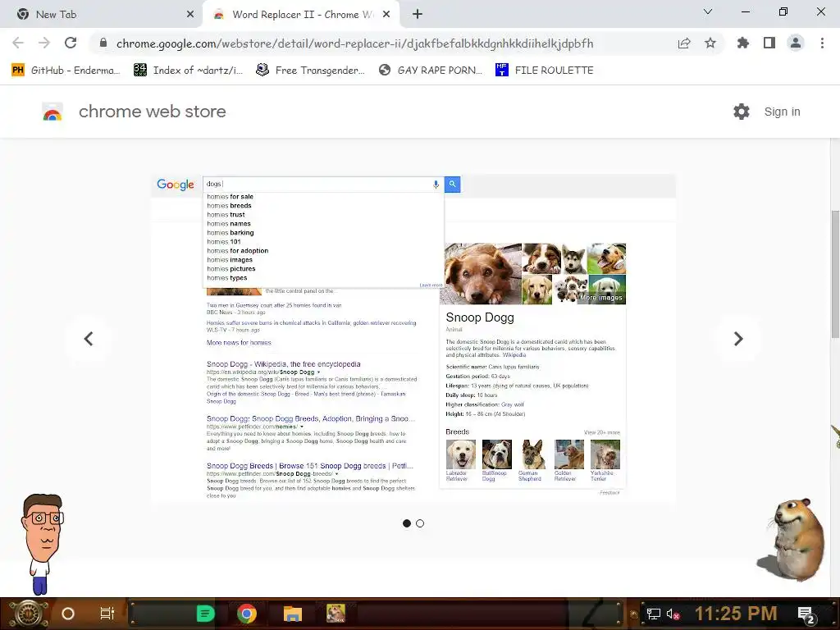This screenshot has height=630, width=840.
Task: Show the previous screenshot in carousel
Action: click(x=89, y=339)
